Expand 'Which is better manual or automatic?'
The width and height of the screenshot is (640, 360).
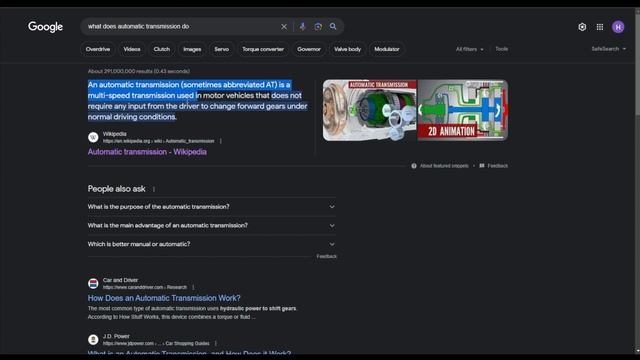pyautogui.click(x=211, y=244)
